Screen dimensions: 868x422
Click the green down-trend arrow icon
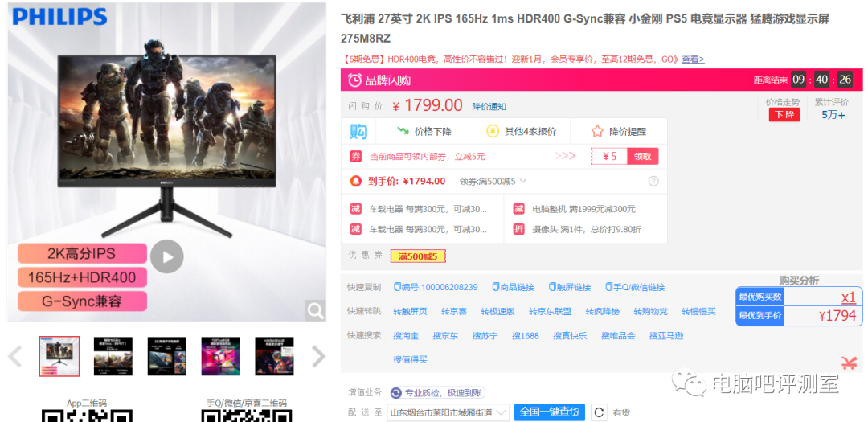(403, 131)
